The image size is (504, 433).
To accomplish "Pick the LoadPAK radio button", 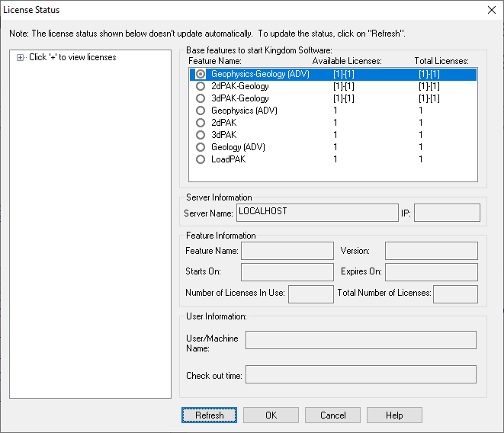I will [201, 159].
